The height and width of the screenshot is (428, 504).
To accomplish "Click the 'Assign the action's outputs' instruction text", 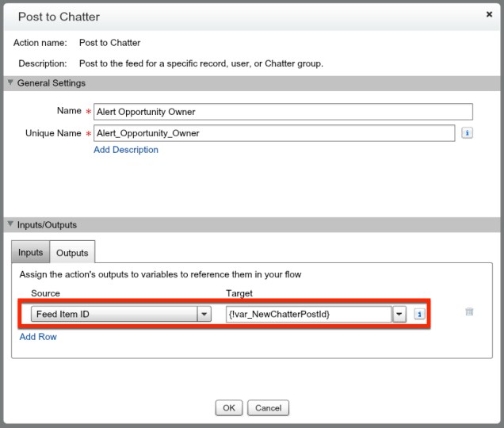I will coord(160,274).
